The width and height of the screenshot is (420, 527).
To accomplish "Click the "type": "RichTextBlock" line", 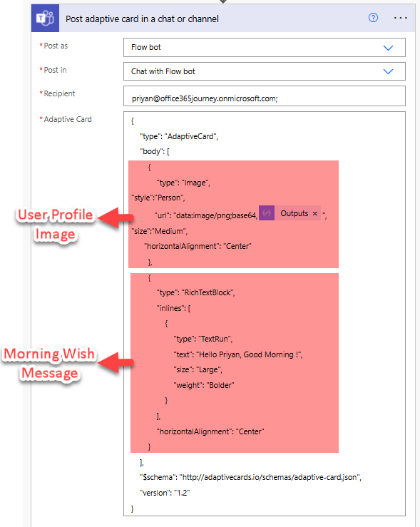I will click(x=195, y=292).
